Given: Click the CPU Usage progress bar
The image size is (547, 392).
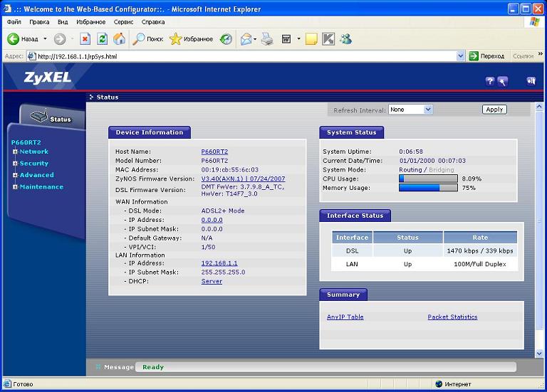Looking at the screenshot, I should coord(428,179).
